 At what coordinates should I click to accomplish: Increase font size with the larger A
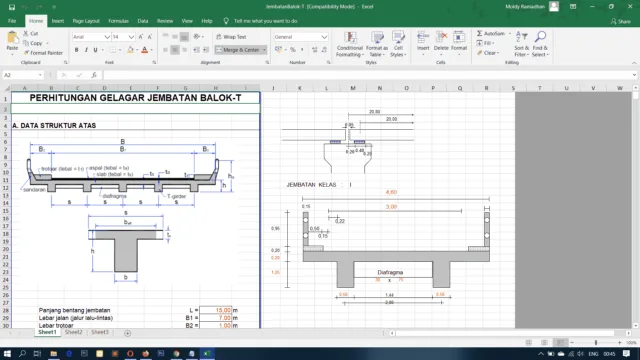click(x=141, y=37)
